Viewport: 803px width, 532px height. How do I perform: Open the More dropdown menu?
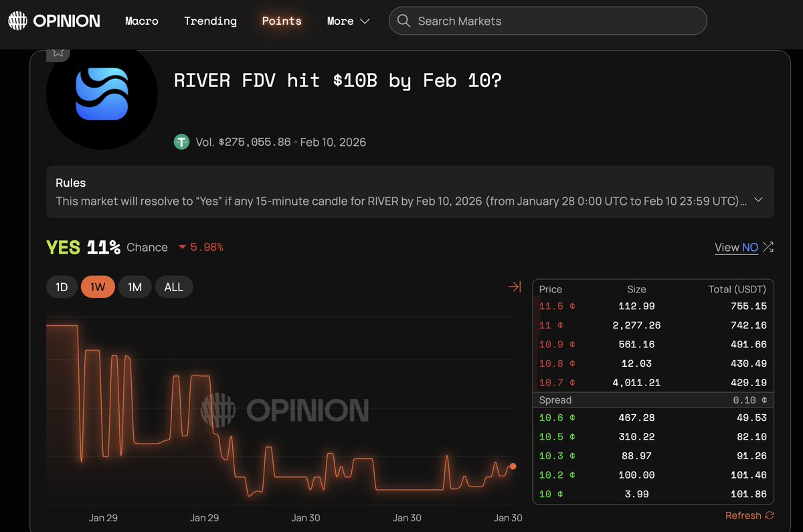[x=348, y=21]
